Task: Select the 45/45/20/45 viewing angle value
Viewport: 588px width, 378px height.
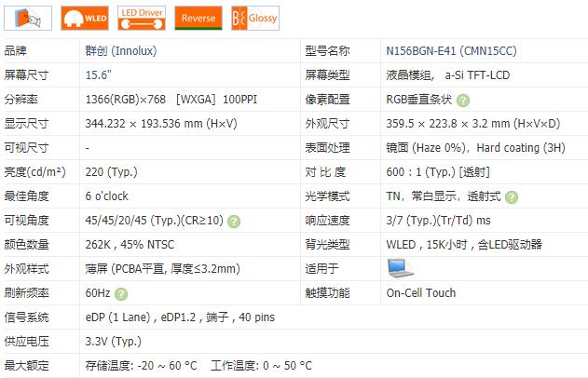Action: coord(154,221)
